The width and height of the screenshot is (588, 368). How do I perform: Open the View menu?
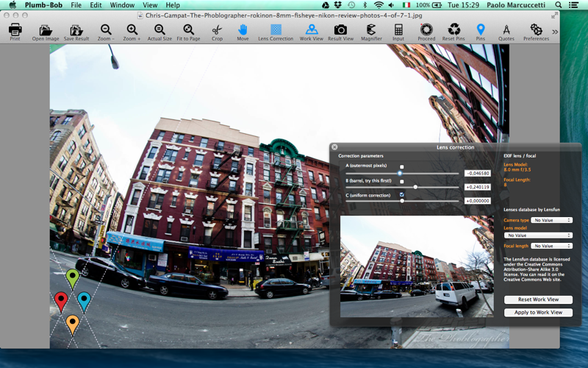tap(150, 5)
